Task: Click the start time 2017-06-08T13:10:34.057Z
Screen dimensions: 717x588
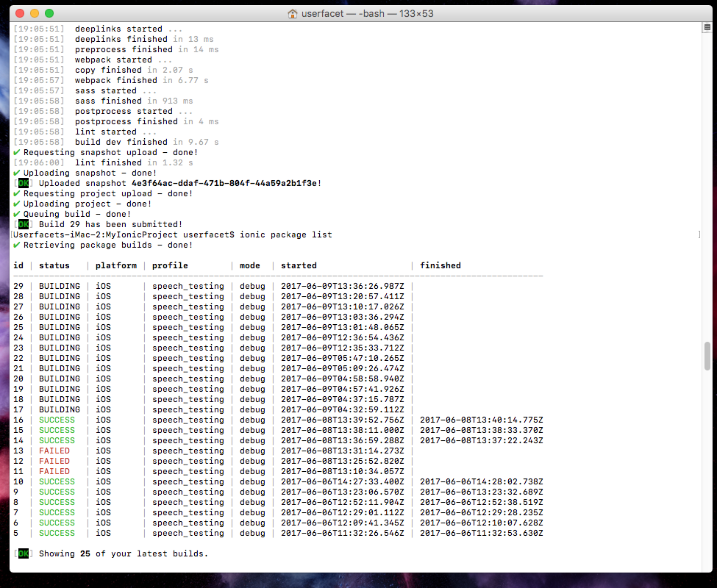Action: (343, 471)
